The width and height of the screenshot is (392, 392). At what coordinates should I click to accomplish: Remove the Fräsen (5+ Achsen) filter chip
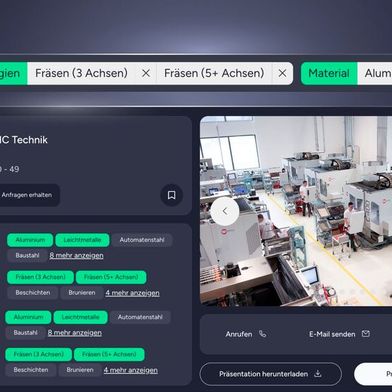(282, 73)
